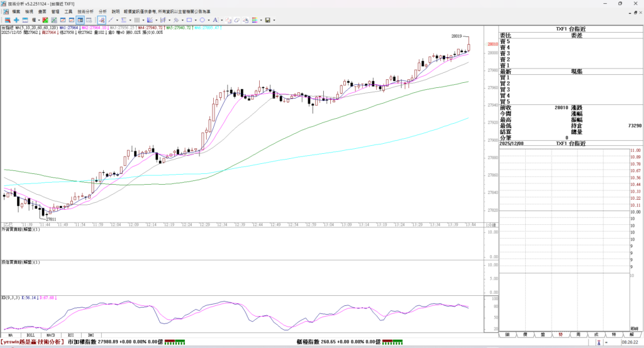Select the trend line drawing tool
This screenshot has height=348, width=644.
pos(111,20)
